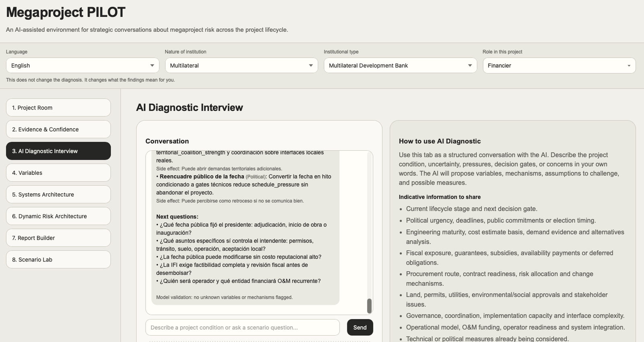Click the Current lifecycle stage bullet
This screenshot has height=342, width=644.
tap(471, 209)
